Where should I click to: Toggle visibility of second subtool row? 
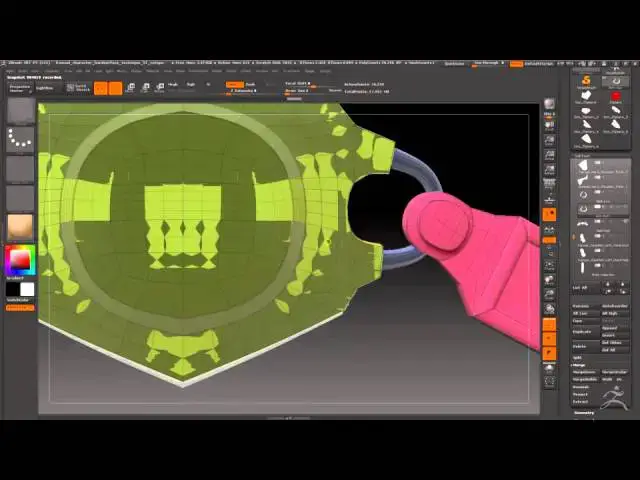pyautogui.click(x=598, y=178)
